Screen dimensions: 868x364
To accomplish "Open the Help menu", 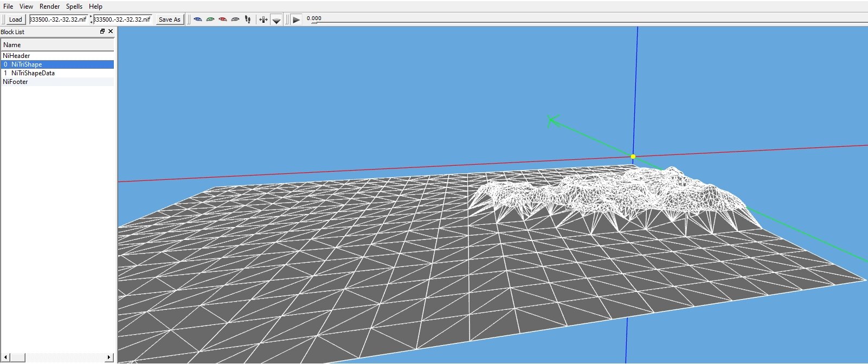I will click(x=95, y=6).
